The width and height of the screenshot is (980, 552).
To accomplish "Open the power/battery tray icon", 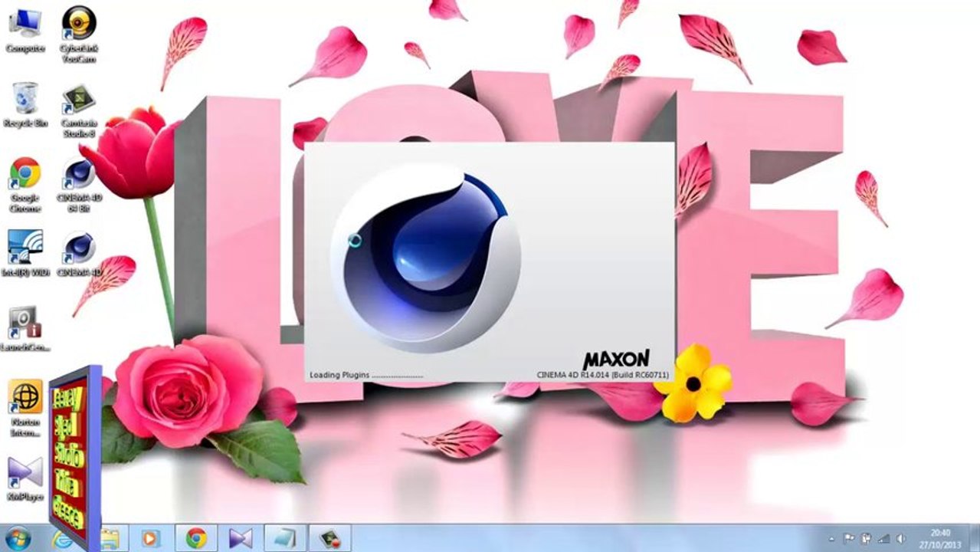I will [x=866, y=539].
